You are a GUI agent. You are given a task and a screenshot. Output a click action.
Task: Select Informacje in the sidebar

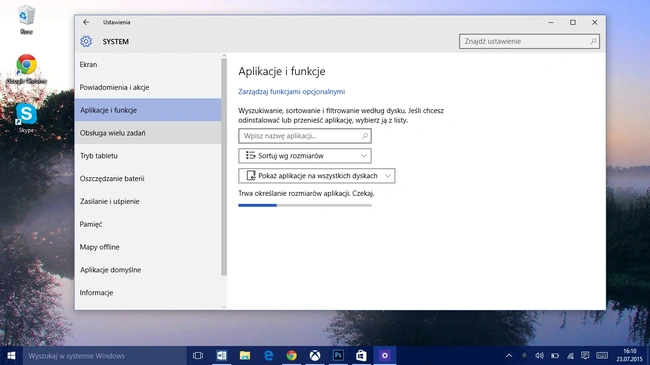click(148, 293)
